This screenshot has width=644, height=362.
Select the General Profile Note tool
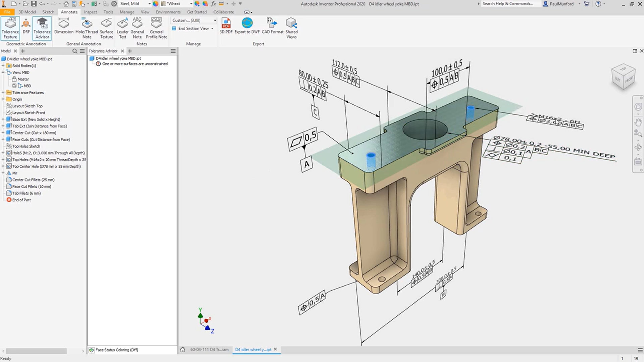click(156, 29)
